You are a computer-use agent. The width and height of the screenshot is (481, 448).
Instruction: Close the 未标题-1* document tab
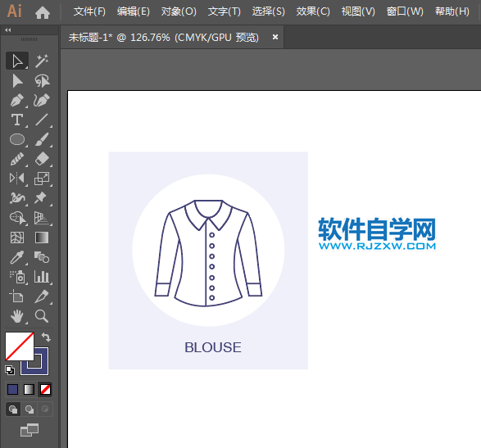pos(275,37)
